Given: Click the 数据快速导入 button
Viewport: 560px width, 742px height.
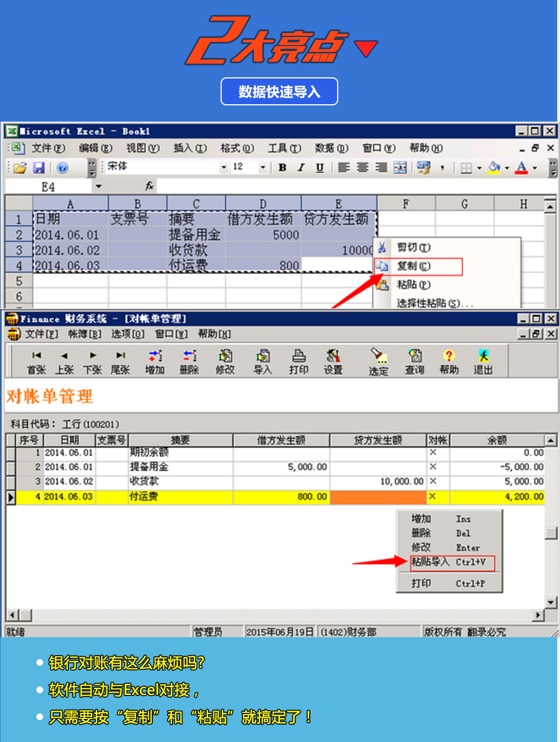Looking at the screenshot, I should click(279, 91).
